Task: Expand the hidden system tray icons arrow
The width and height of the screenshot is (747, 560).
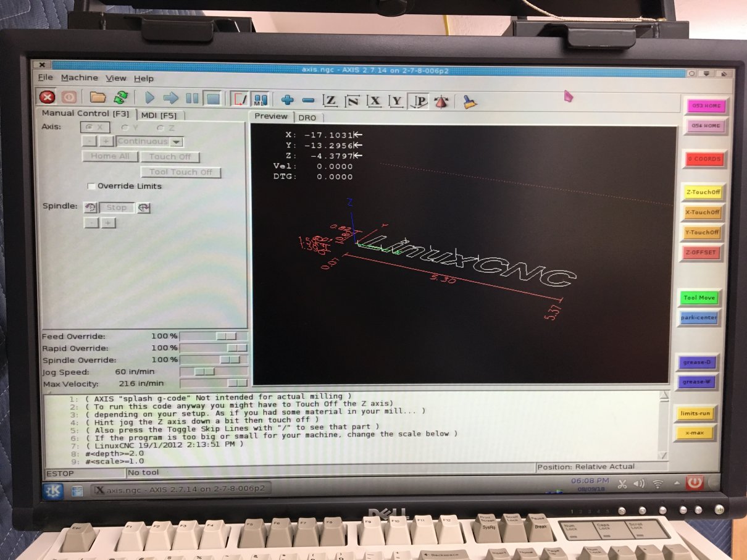Action: click(x=676, y=484)
